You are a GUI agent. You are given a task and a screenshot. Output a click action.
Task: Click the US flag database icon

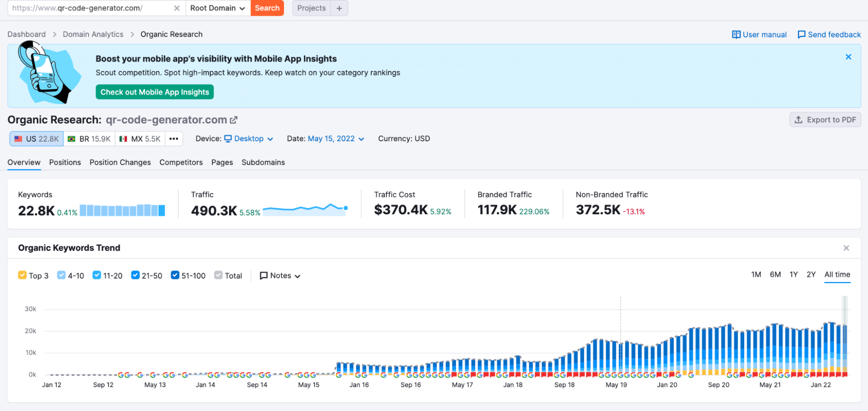[18, 139]
